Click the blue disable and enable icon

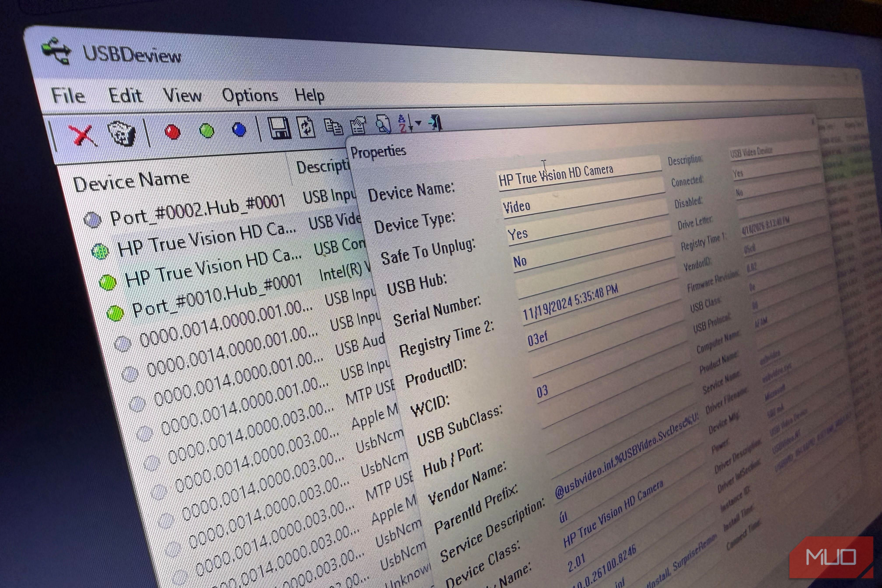coord(239,130)
